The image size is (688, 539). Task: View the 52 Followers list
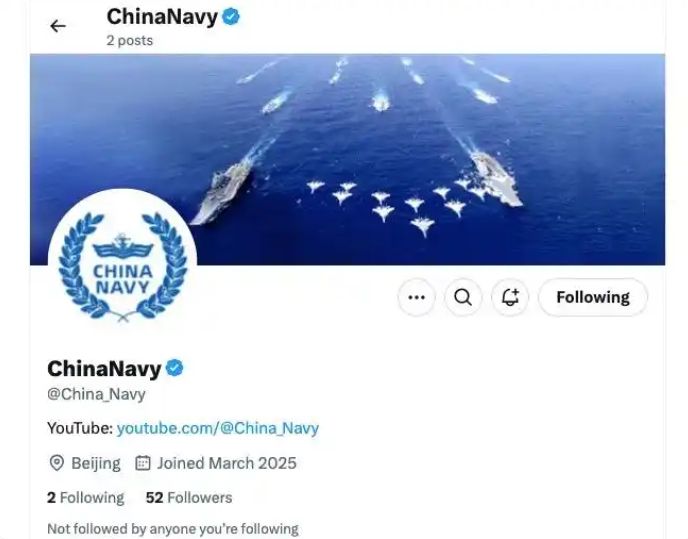(x=189, y=498)
